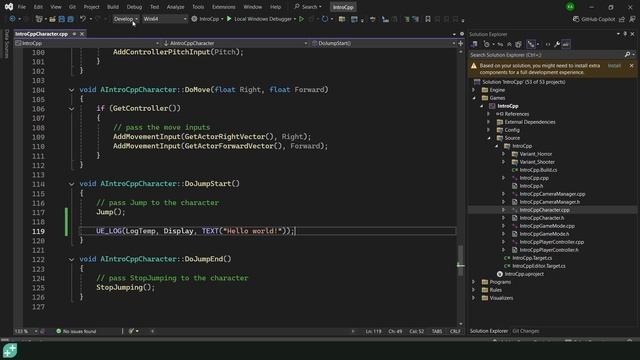Viewport: 640px width, 360px height.
Task: Close the IntroCppCharacter.cpp tab
Action: (82, 34)
